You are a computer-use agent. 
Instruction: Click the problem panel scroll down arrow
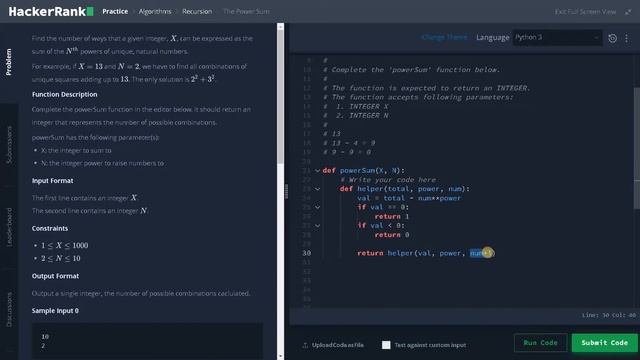tap(280, 356)
